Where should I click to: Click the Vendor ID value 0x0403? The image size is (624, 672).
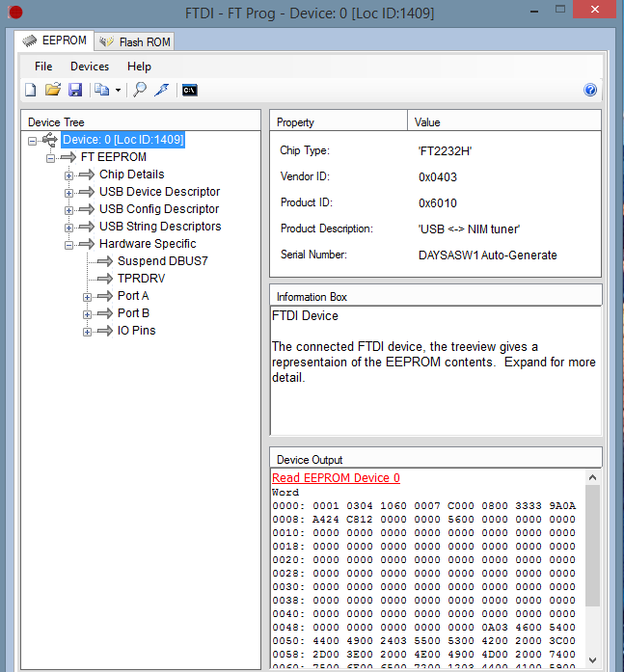[438, 177]
